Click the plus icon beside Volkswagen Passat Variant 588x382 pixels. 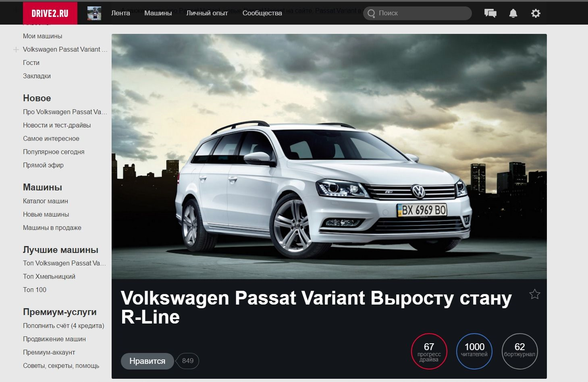click(x=16, y=50)
